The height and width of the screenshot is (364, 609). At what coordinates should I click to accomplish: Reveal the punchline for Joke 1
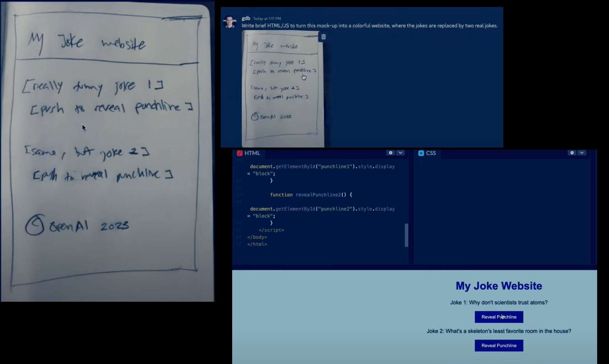(499, 317)
